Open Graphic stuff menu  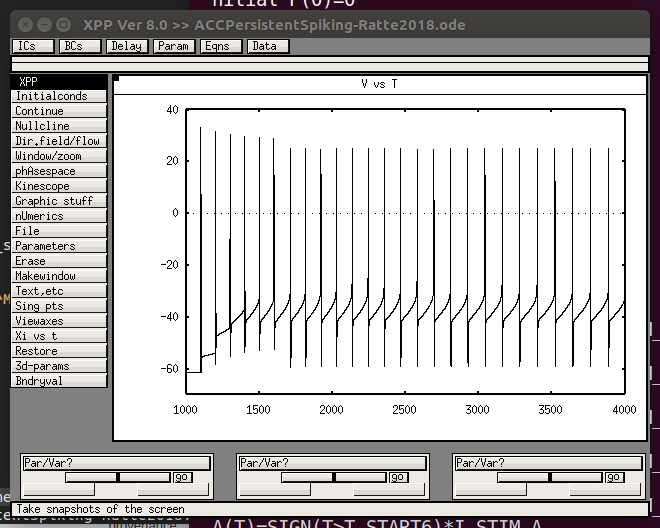(59, 201)
